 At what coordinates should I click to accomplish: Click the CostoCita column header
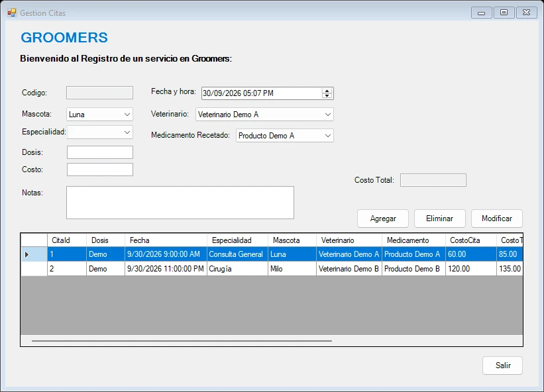pos(471,240)
